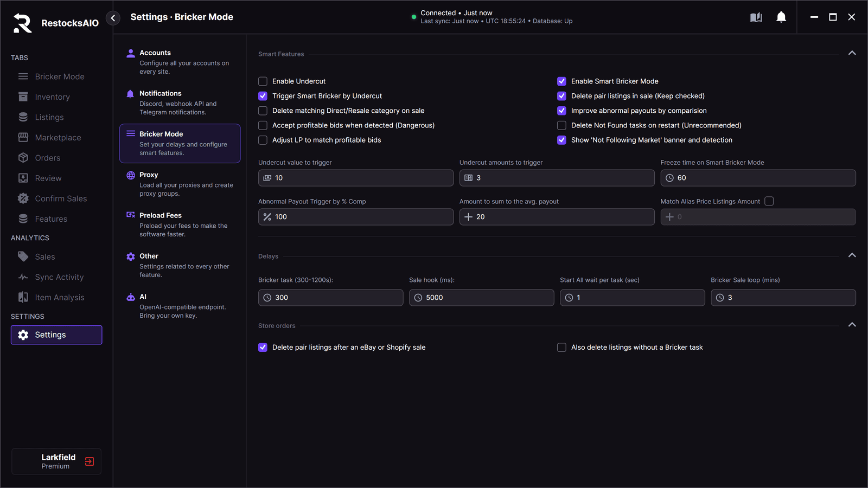Click the Bricker task delay field
Screen dimensions: 868x488
tap(331, 298)
